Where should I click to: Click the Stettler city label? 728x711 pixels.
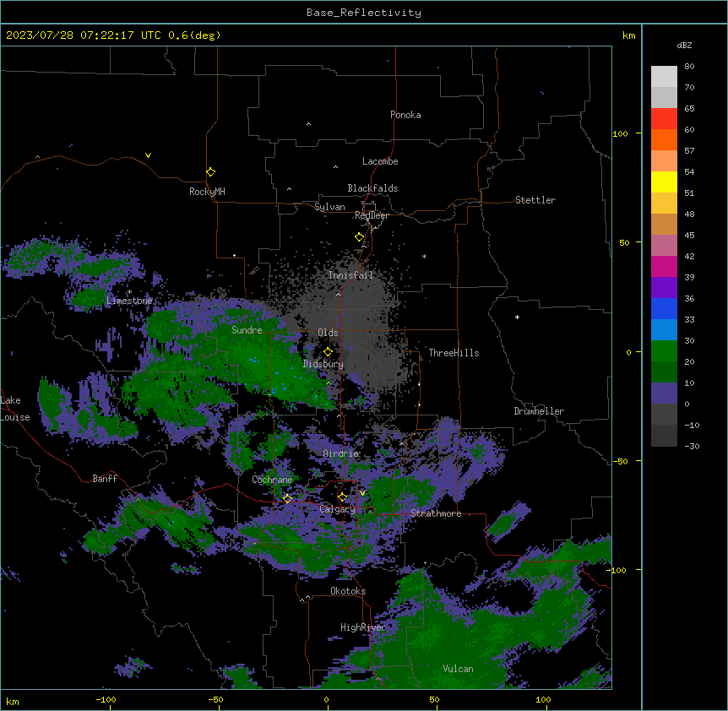(x=535, y=200)
